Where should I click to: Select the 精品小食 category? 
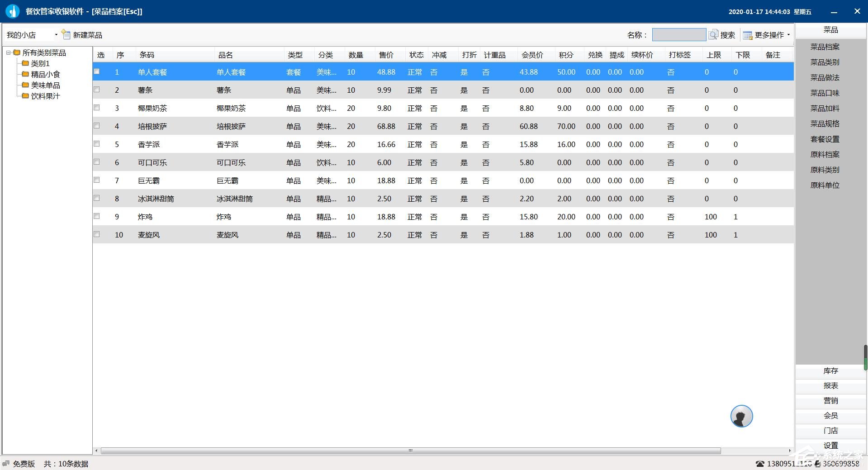pos(45,74)
